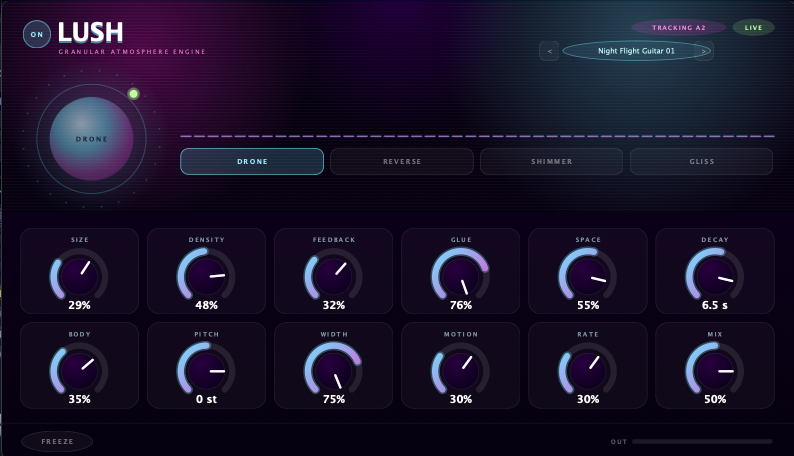The height and width of the screenshot is (456, 794).
Task: Click the DECAY knob
Action: pos(715,276)
